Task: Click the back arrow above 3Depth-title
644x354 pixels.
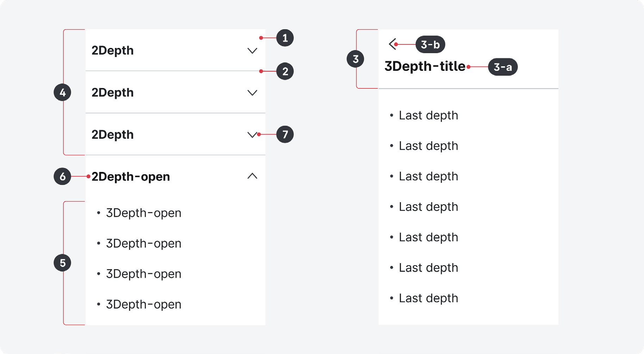Action: [x=392, y=44]
